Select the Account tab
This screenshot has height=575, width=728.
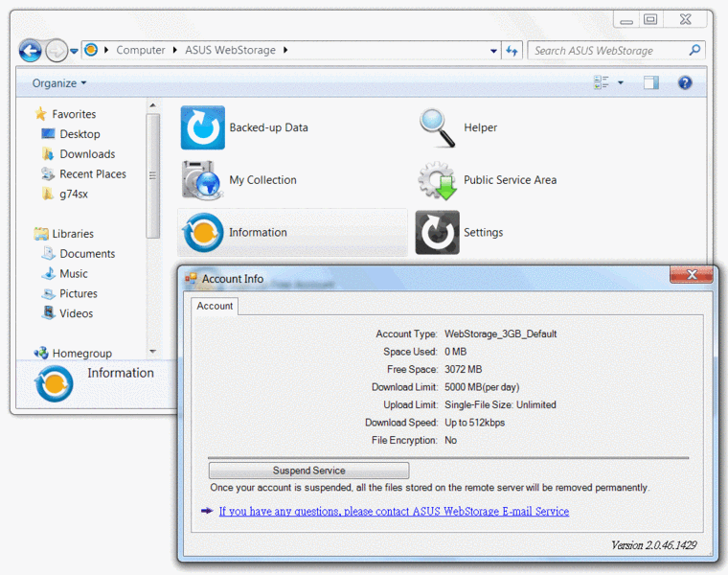(x=215, y=306)
